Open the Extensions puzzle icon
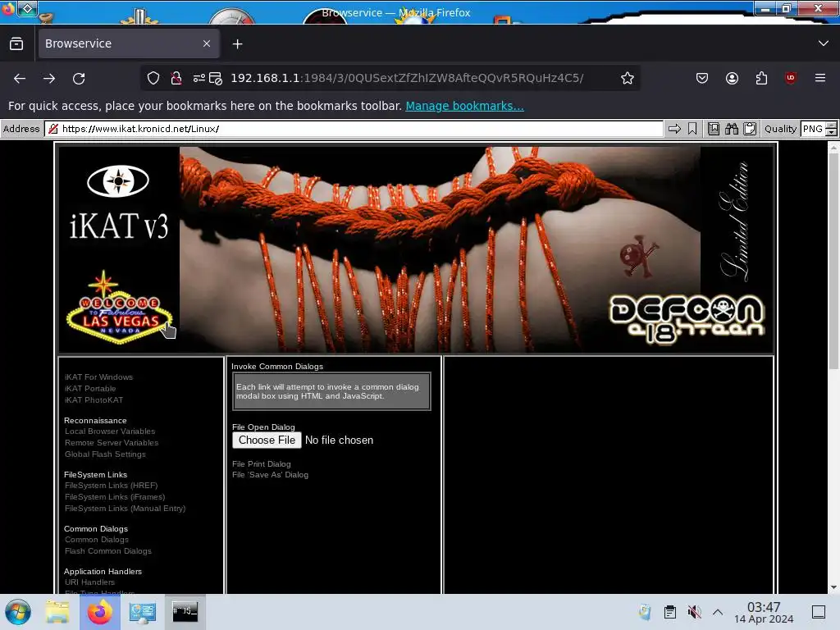The height and width of the screenshot is (630, 840). (x=761, y=78)
